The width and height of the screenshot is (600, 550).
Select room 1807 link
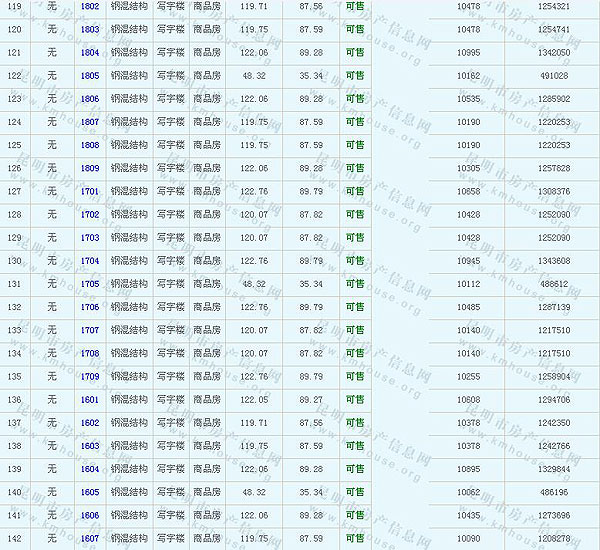(x=90, y=122)
